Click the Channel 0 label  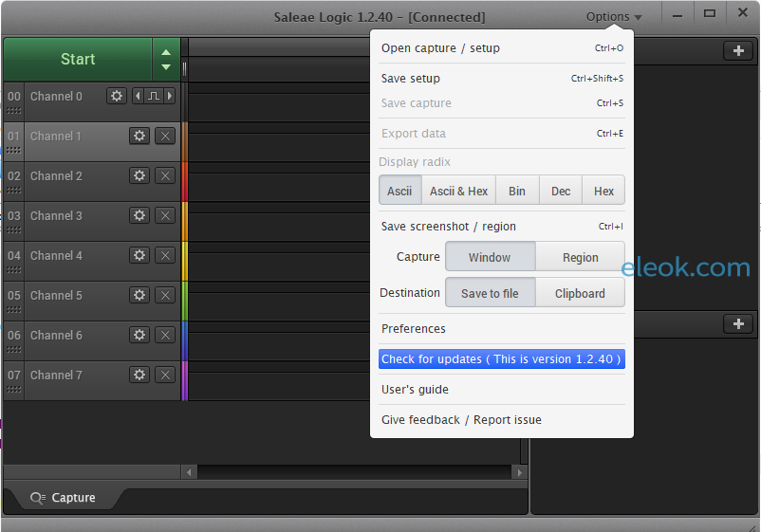[56, 97]
